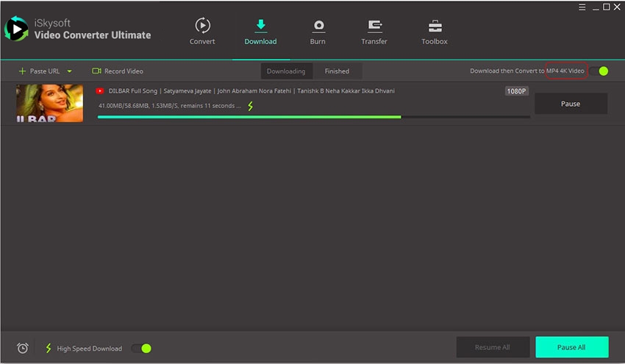
Task: Turn off Download then Convert toggle
Action: [x=599, y=71]
